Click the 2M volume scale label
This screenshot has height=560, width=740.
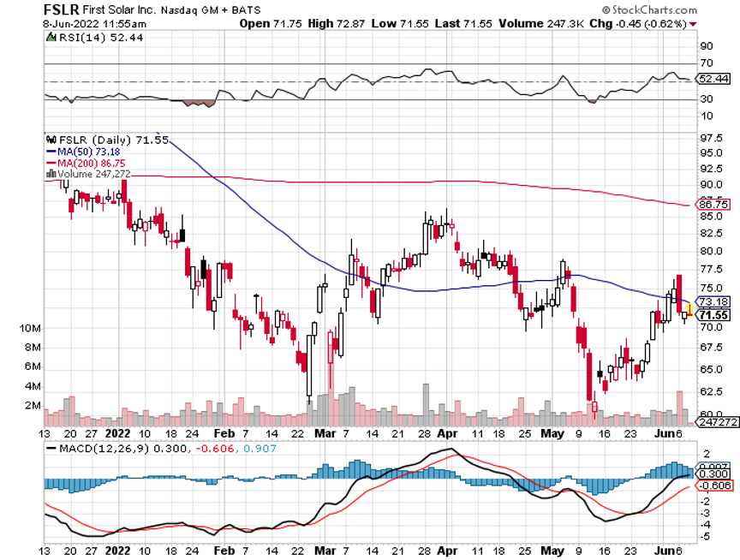click(x=32, y=405)
